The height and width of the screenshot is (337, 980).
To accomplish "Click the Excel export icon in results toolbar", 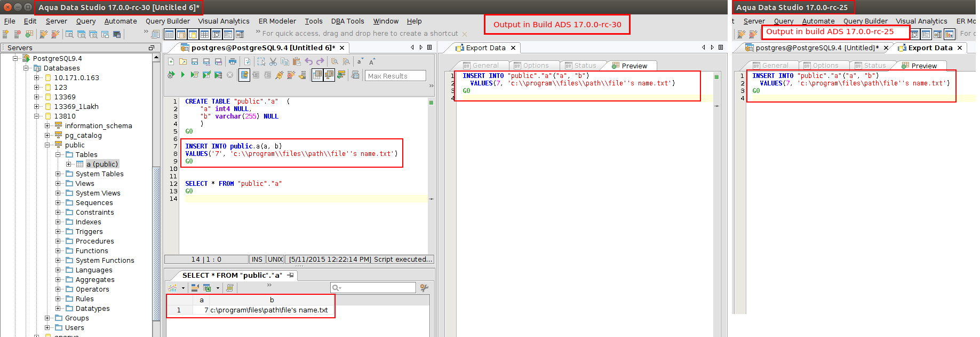I will [x=207, y=288].
